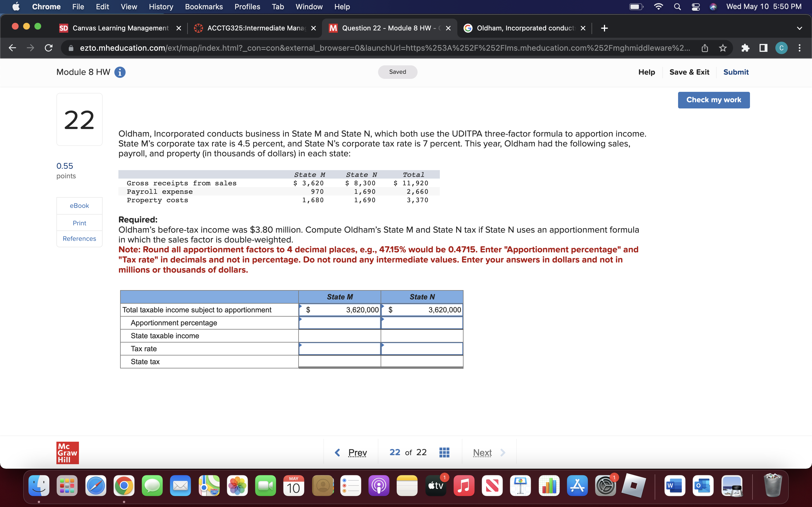The image size is (812, 507).
Task: Click the info icon next to Module 8 HW
Action: pos(120,72)
